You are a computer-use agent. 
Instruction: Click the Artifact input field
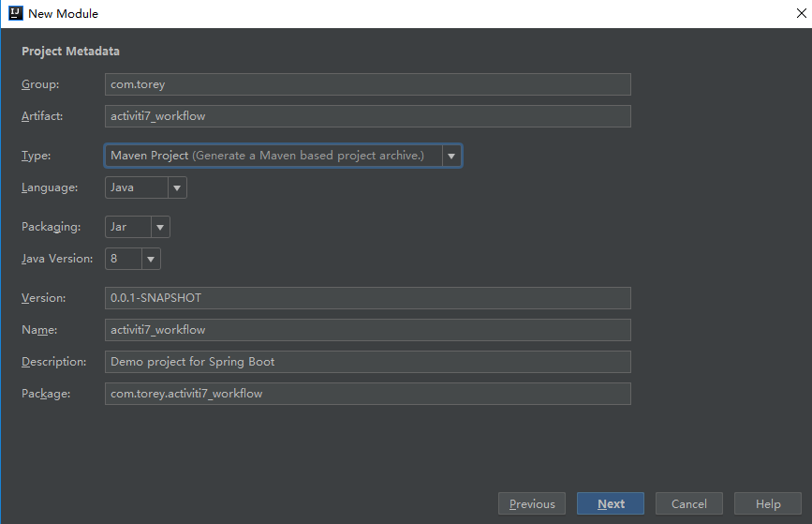pos(368,116)
